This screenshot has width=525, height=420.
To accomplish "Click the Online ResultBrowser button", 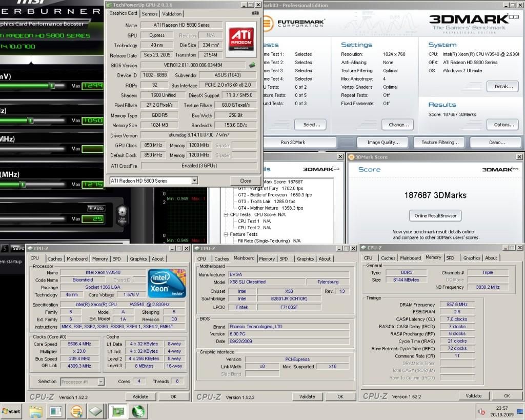I will click(x=435, y=215).
